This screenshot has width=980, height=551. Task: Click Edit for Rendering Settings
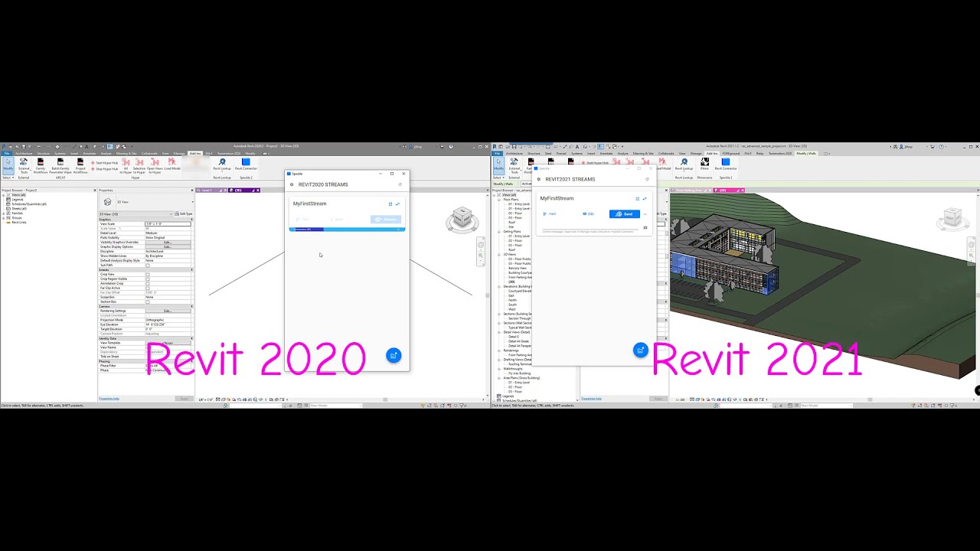(x=168, y=311)
